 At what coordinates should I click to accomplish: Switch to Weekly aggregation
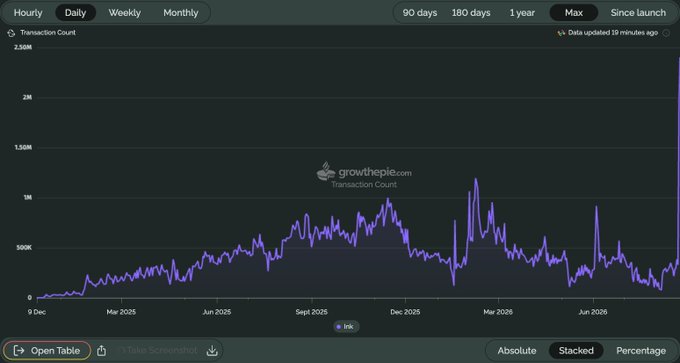click(x=124, y=13)
